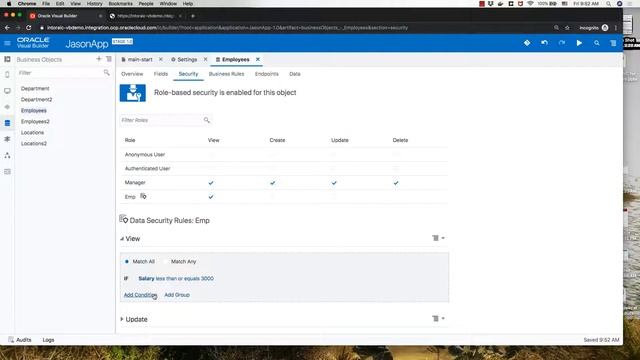Viewport: 640px width, 360px height.
Task: Open Processes sidebar icon
Action: (7, 156)
